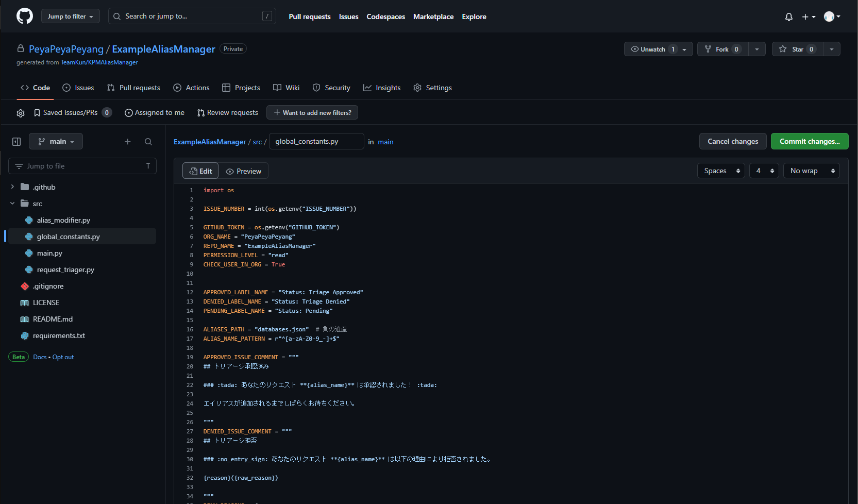Screen dimensions: 858x504
Task: Open TeamKun/KPMAliasManager template link
Action: click(x=99, y=62)
